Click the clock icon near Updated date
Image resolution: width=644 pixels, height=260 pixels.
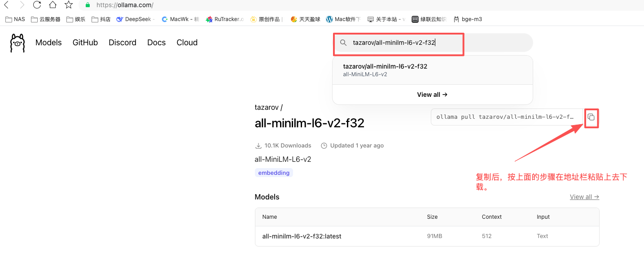[324, 145]
